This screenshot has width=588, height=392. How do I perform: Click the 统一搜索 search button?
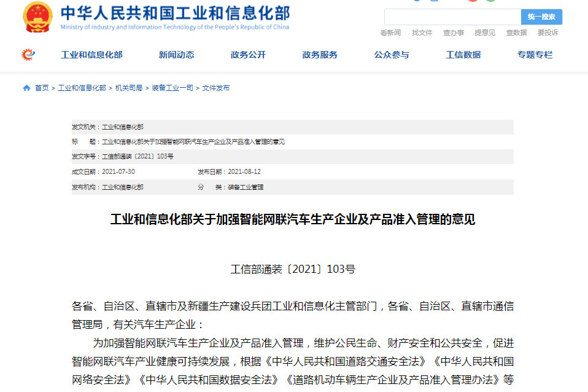(541, 17)
